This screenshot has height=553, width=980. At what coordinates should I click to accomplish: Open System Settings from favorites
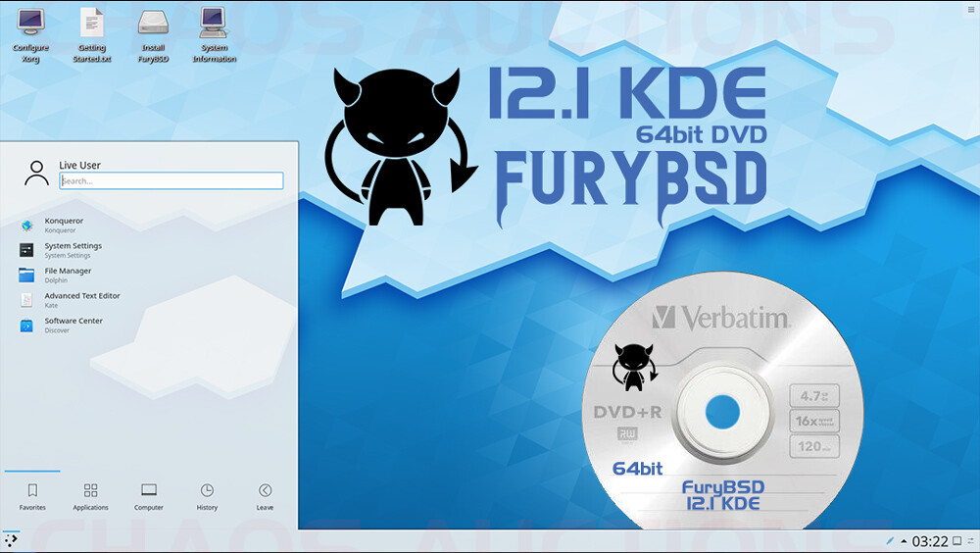pos(150,250)
